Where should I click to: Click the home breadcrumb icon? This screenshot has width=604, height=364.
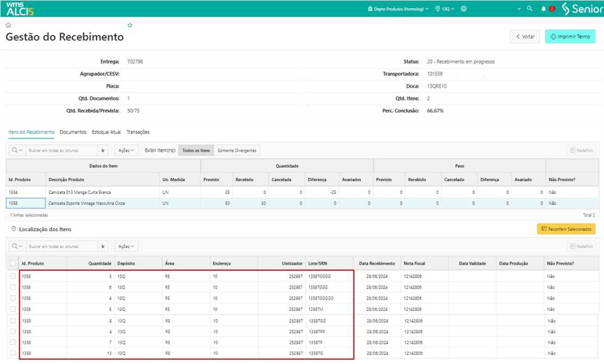pyautogui.click(x=8, y=25)
